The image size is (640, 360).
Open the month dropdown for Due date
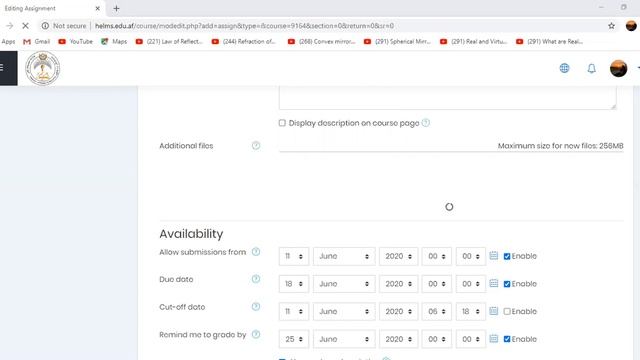point(344,284)
